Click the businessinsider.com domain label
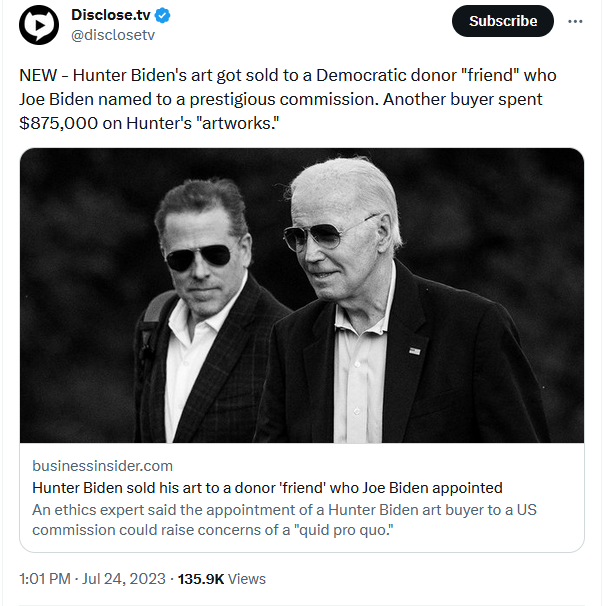The width and height of the screenshot is (608, 606). click(102, 466)
